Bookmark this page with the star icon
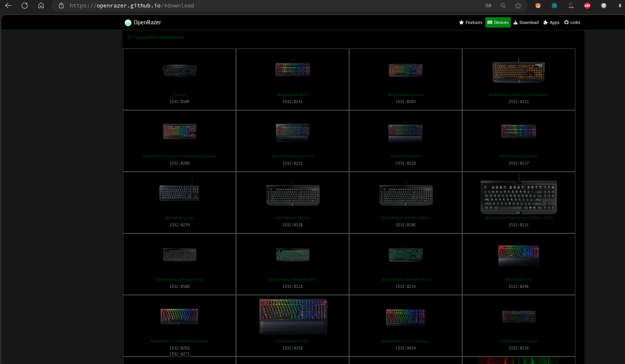625x364 pixels. (518, 6)
